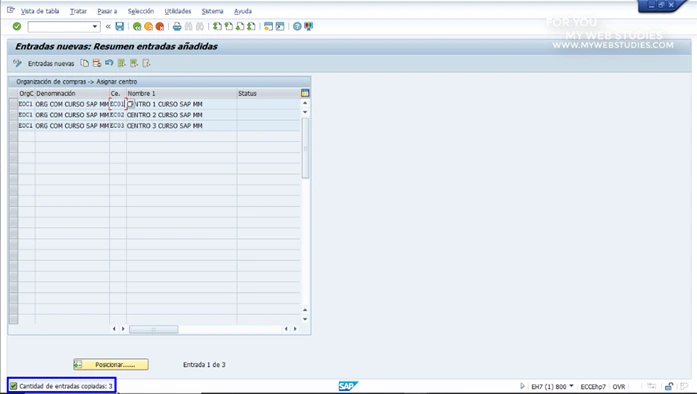697x394 pixels.
Task: Click the CENTRO 3 CURSO SAP MM cell
Action: click(x=181, y=126)
